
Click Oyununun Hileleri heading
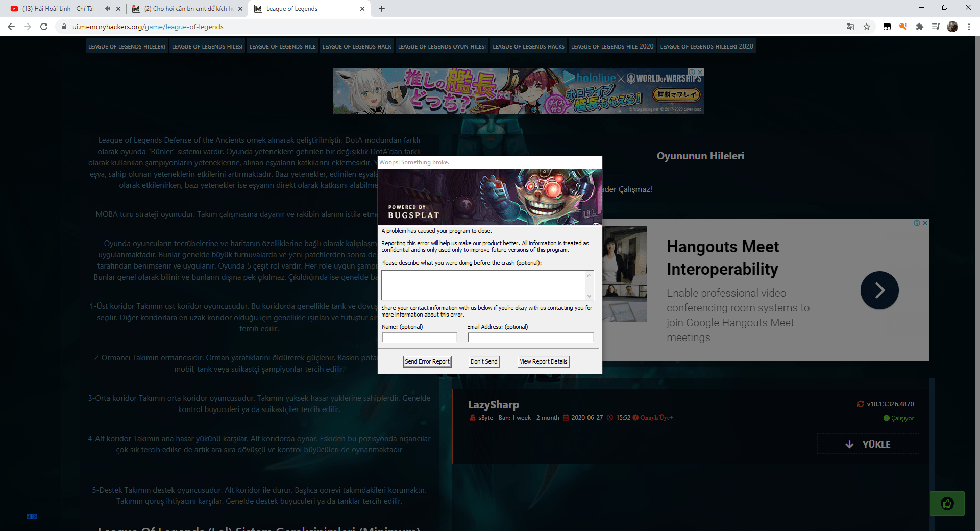(700, 156)
